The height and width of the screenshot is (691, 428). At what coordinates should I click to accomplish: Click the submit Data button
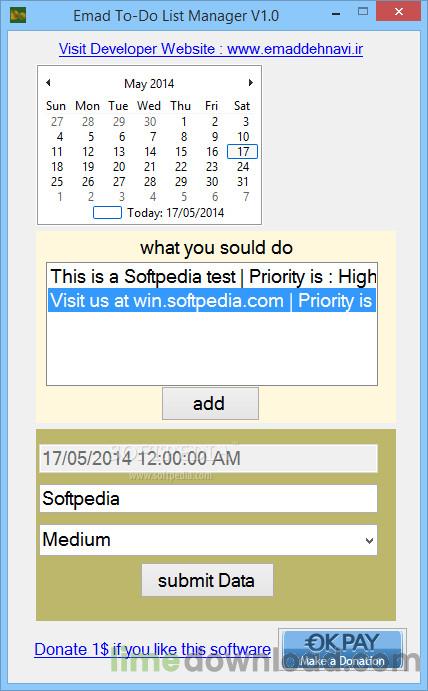point(207,580)
